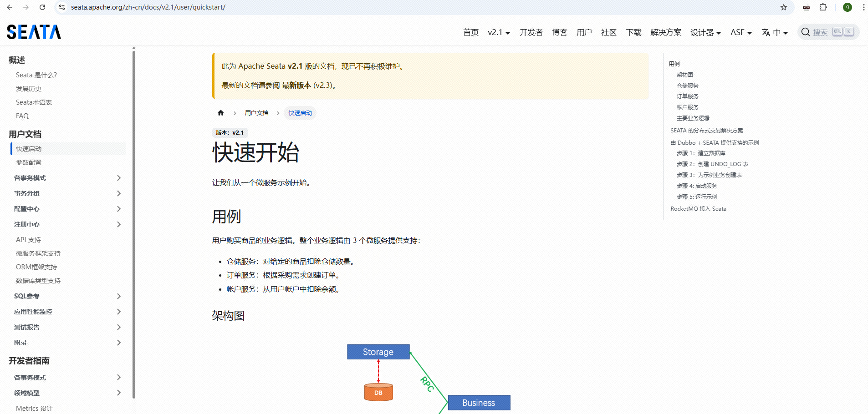
Task: Open the 设计器 dropdown menu
Action: [x=705, y=32]
